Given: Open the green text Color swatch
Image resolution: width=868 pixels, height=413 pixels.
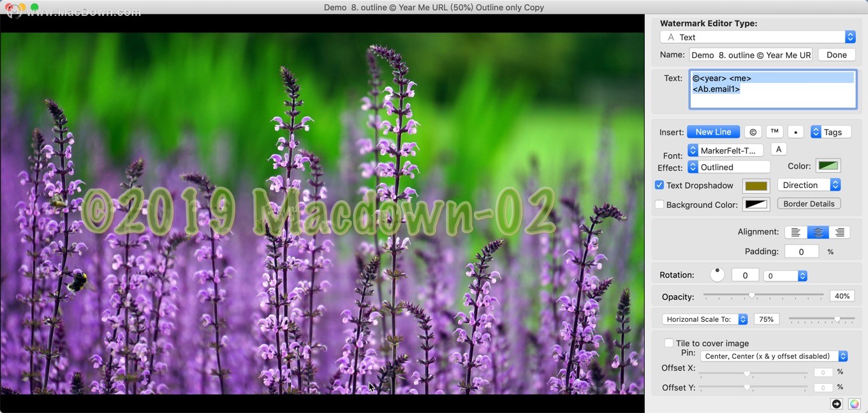Looking at the screenshot, I should tap(828, 166).
